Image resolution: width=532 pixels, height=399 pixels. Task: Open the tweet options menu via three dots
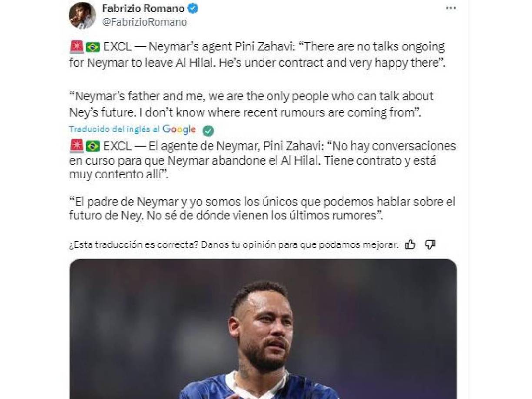(450, 7)
